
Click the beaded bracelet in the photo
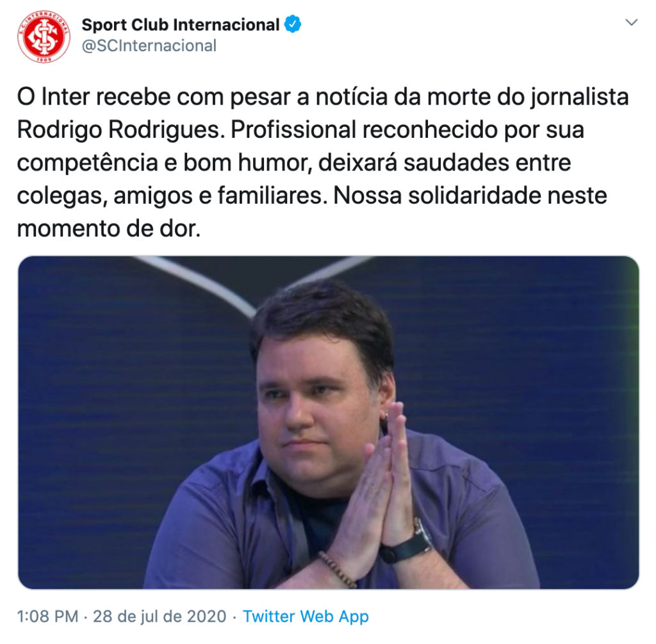(337, 568)
